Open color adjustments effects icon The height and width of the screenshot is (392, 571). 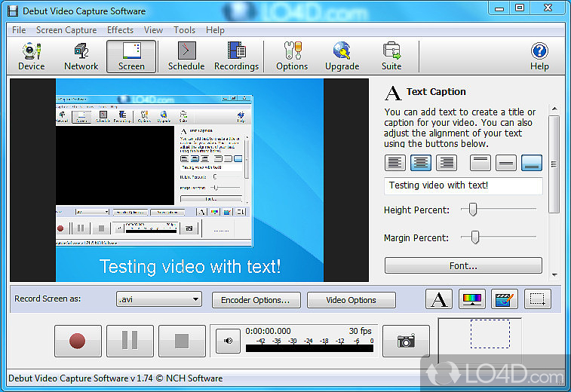tap(472, 299)
